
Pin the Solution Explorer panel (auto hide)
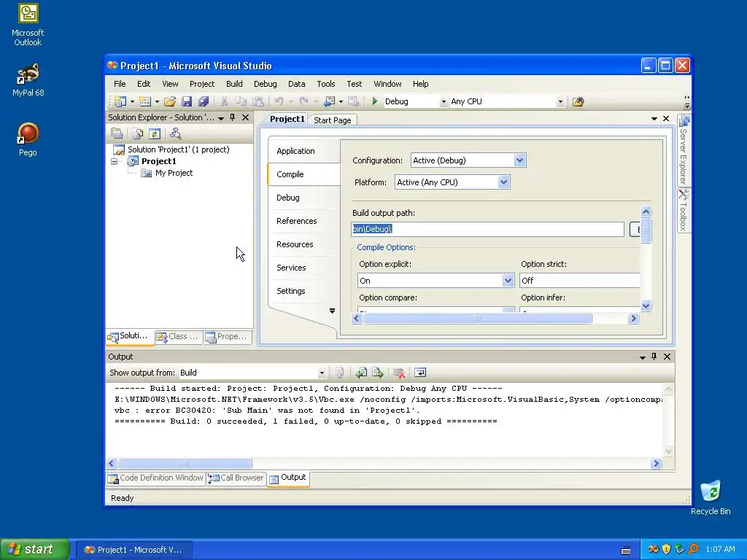tap(233, 117)
